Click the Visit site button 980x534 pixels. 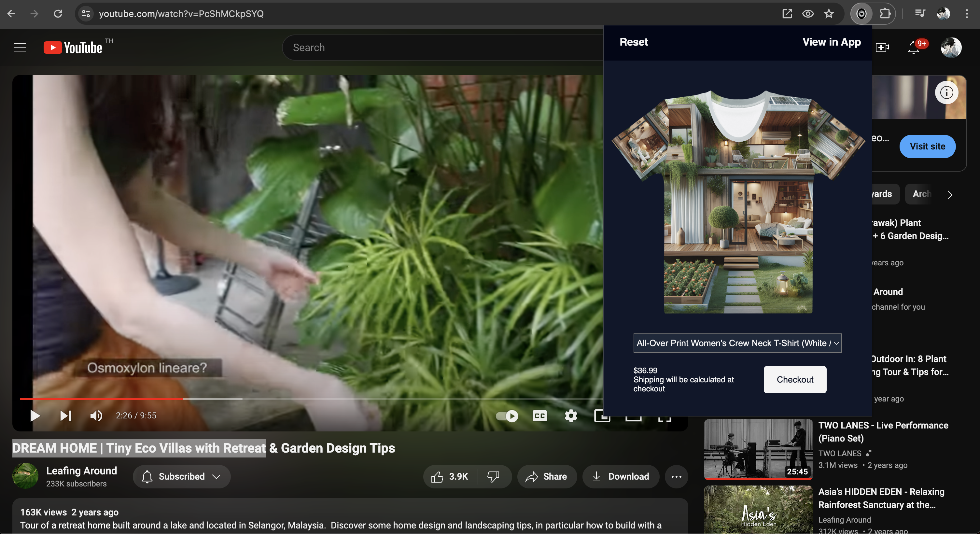927,147
